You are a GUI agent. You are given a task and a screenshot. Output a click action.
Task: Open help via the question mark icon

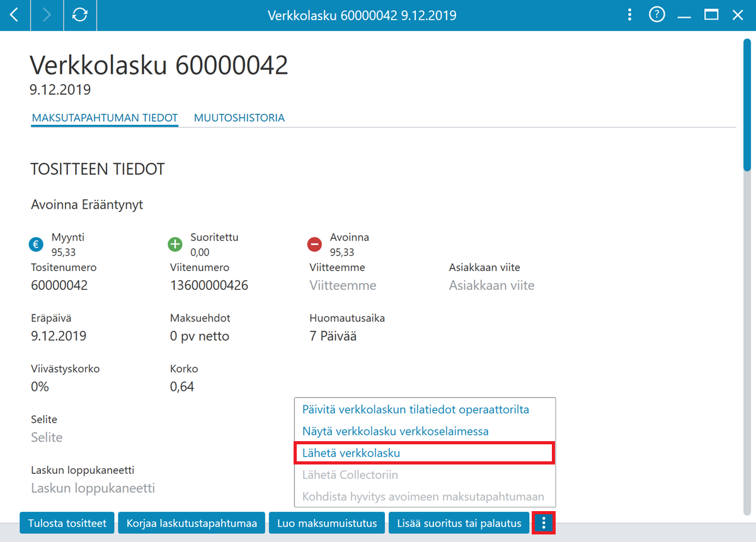(x=657, y=15)
